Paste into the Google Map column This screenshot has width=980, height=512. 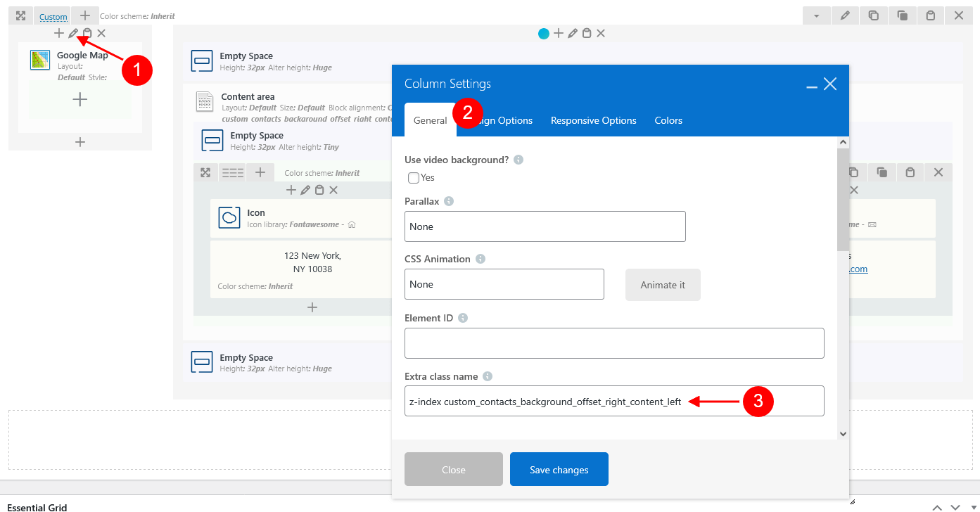(87, 33)
